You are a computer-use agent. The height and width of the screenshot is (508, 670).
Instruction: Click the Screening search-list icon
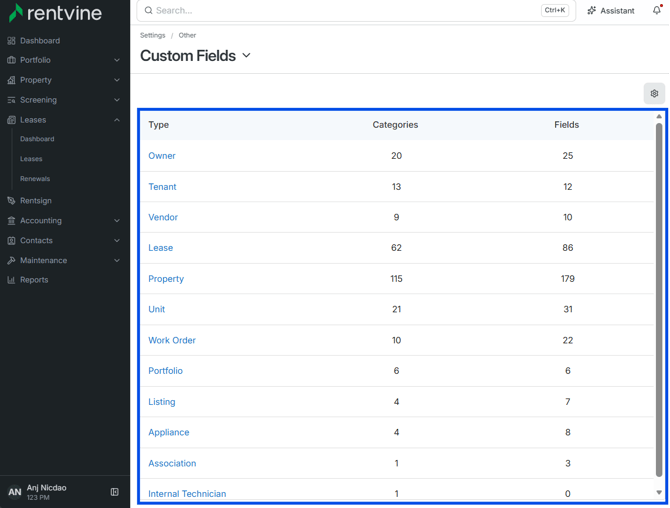(x=12, y=100)
